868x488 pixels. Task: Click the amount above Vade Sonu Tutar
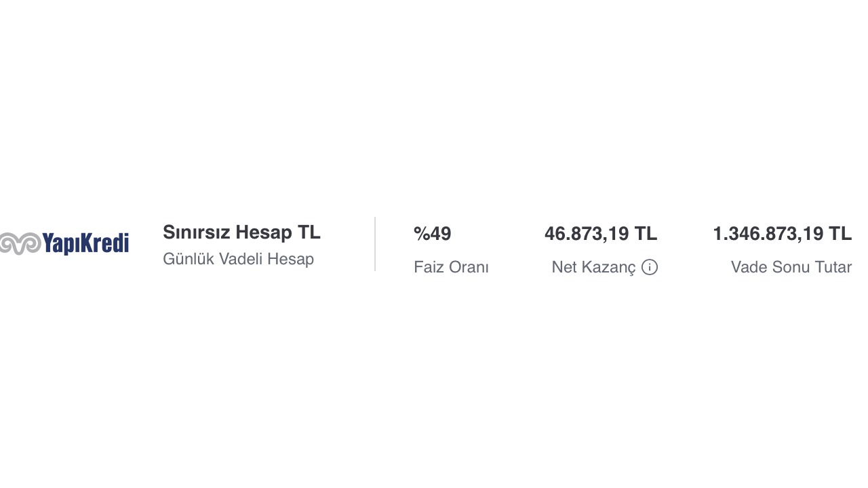point(782,234)
